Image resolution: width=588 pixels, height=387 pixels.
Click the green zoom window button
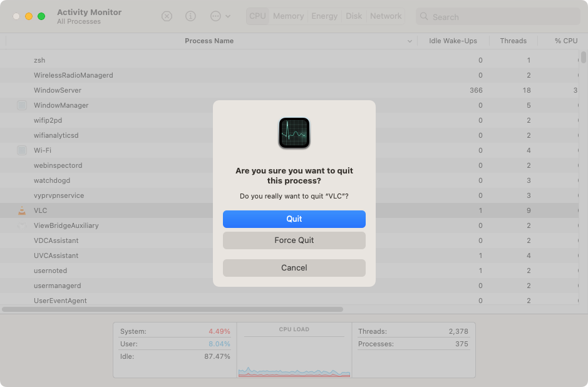41,16
